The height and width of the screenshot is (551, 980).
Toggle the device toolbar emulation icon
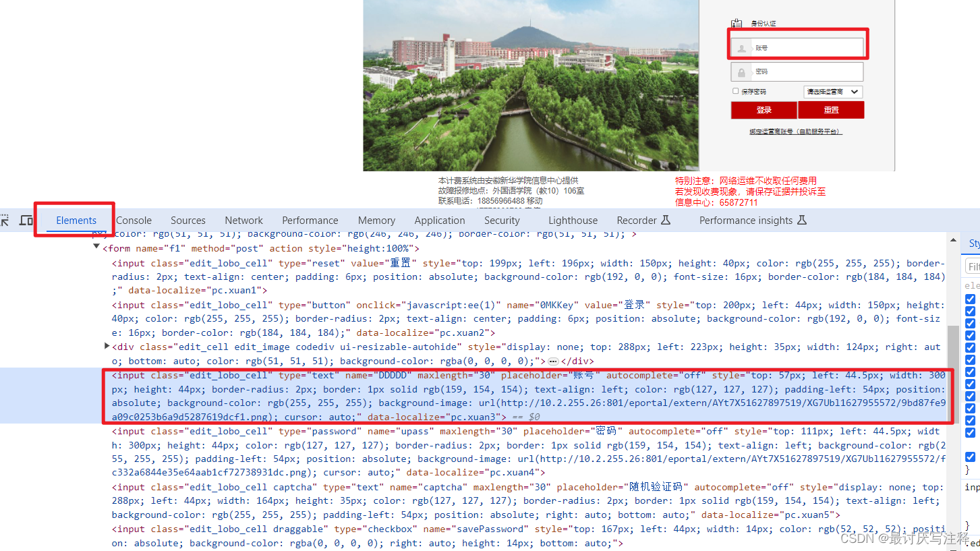pos(26,219)
